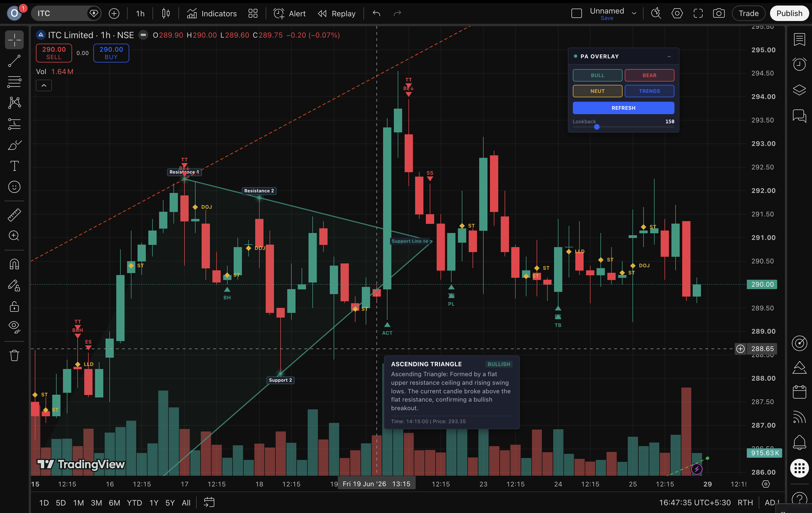Select the Text annotation tool

pos(14,166)
